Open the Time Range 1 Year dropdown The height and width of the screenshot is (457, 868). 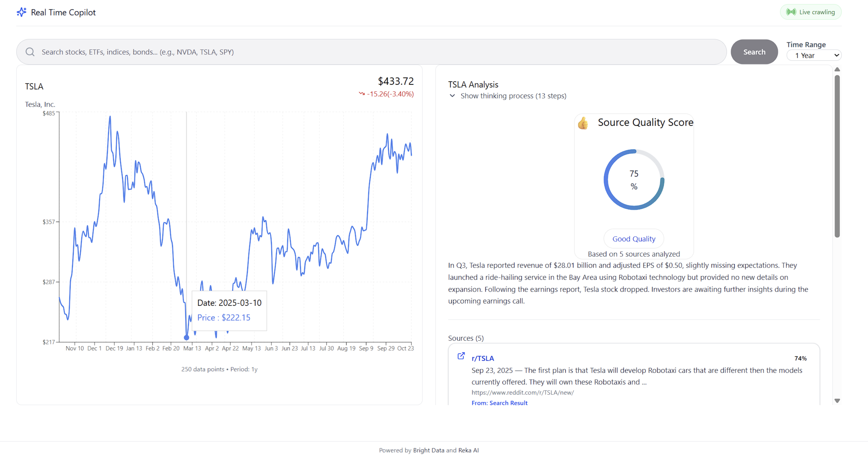813,55
